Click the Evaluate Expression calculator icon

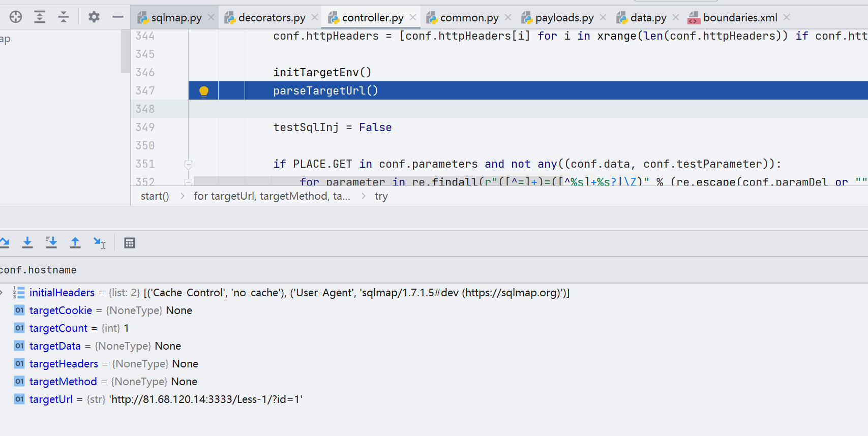[x=130, y=243]
